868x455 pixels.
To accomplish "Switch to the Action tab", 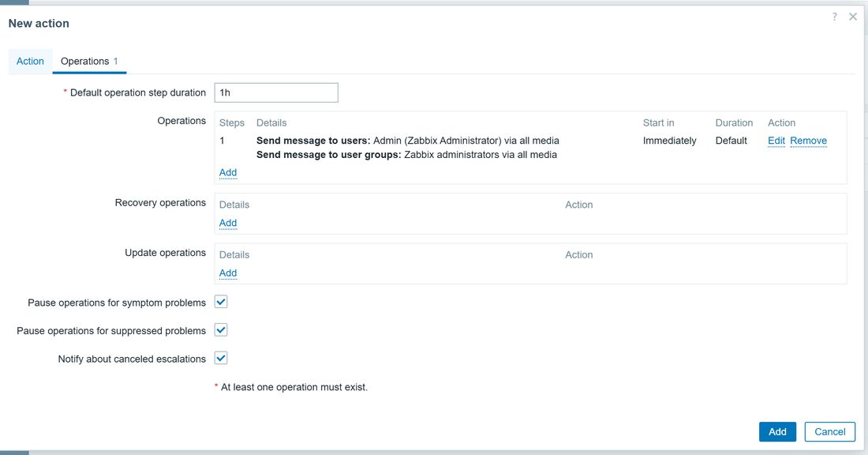I will [30, 61].
